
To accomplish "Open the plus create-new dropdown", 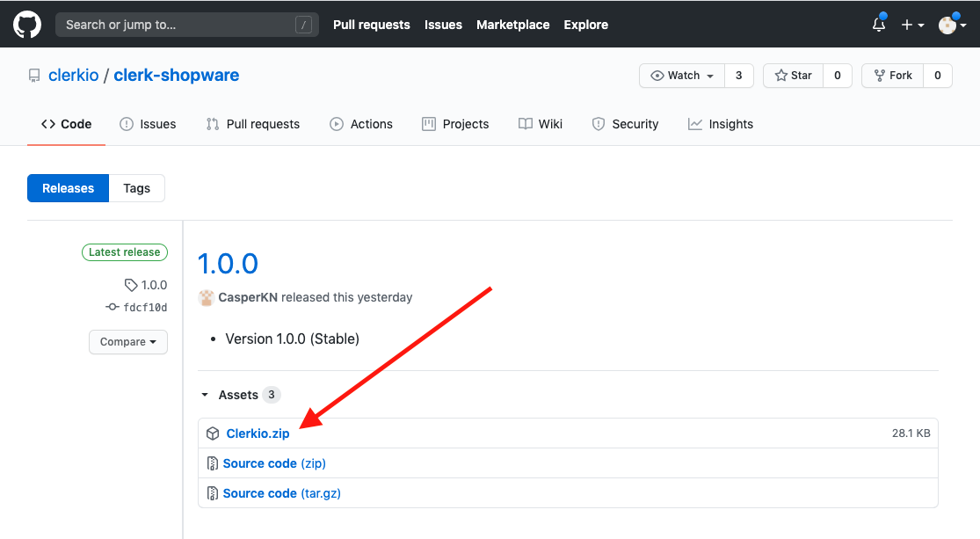I will [x=912, y=25].
